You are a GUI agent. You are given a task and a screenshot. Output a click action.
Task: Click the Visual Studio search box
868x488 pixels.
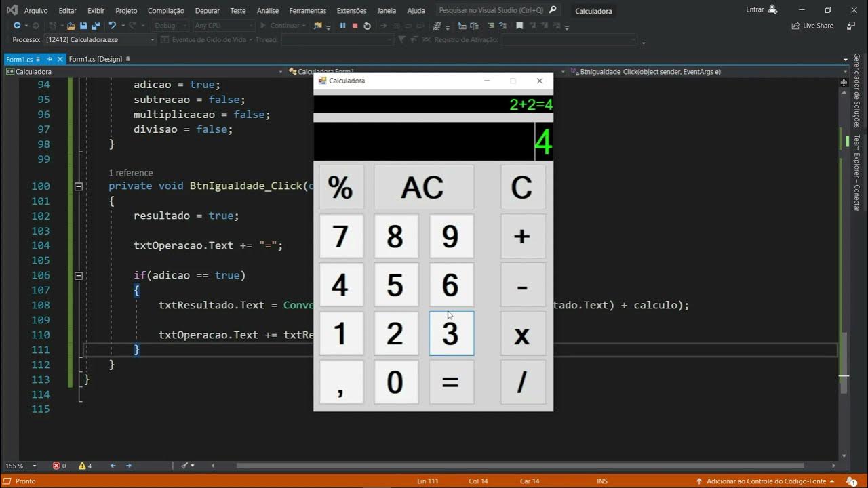pyautogui.click(x=498, y=10)
